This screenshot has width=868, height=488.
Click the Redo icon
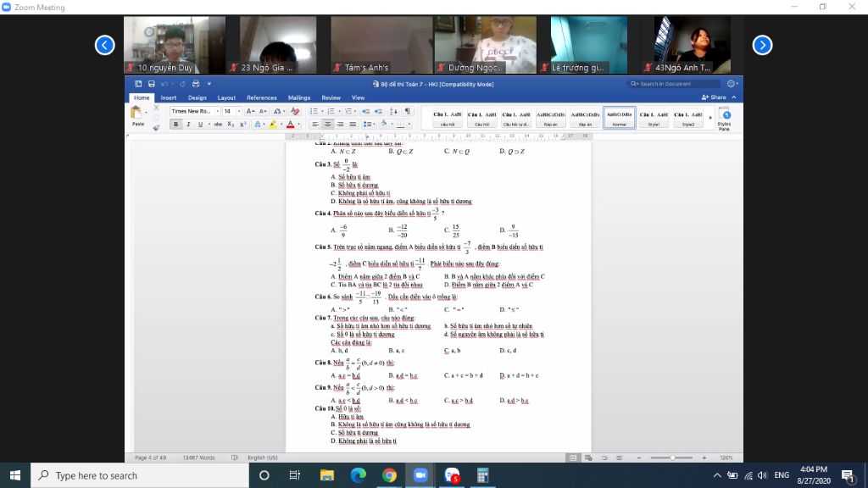point(182,84)
